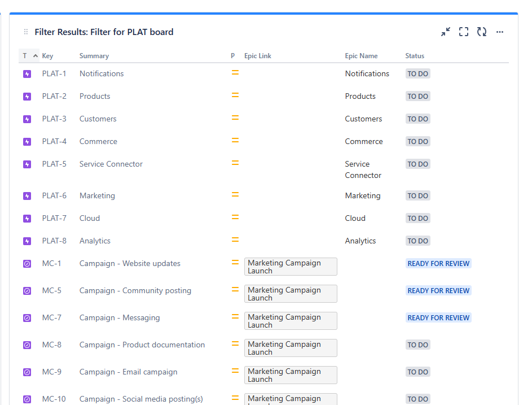The height and width of the screenshot is (405, 532).
Task: Minimize the Filter Results gadget
Action: coord(446,32)
